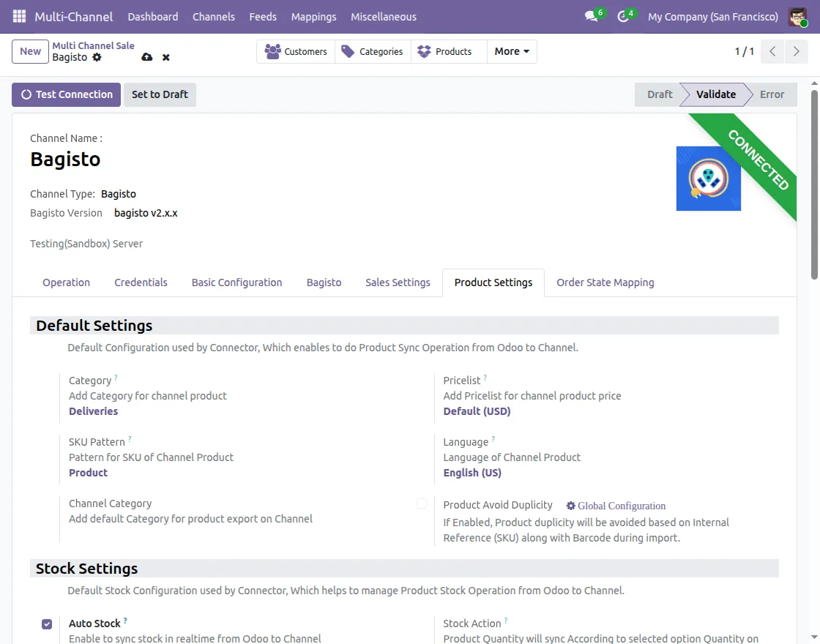Viewport: 820px width, 644px height.
Task: Switch to the Bagisto tab
Action: point(324,282)
